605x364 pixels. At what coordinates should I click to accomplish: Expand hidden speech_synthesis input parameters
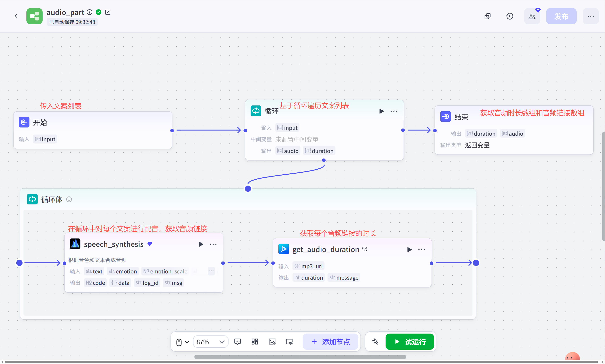click(211, 271)
